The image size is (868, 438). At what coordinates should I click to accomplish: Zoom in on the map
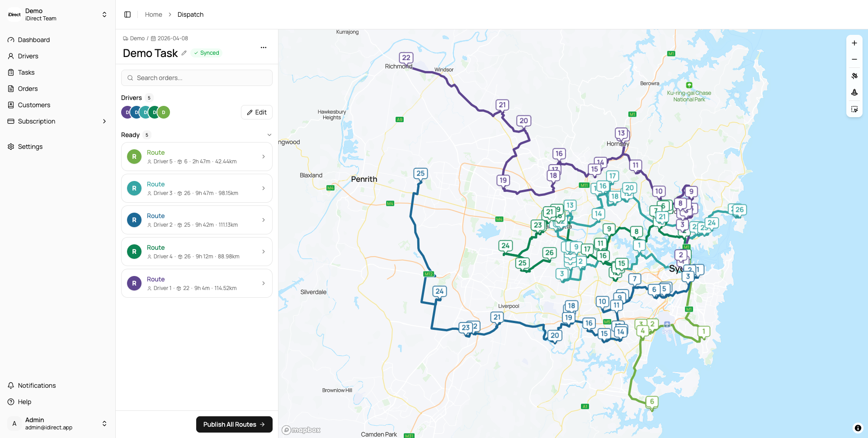tap(854, 43)
